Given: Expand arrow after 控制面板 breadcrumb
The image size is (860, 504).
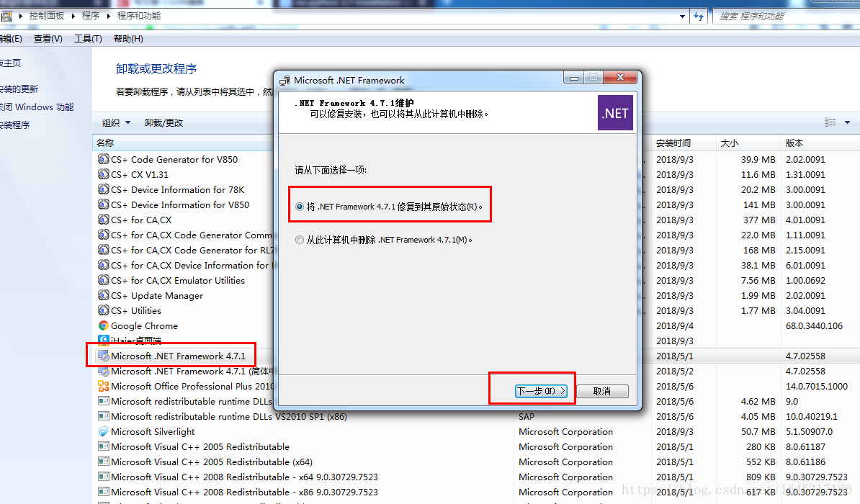Looking at the screenshot, I should tap(73, 16).
